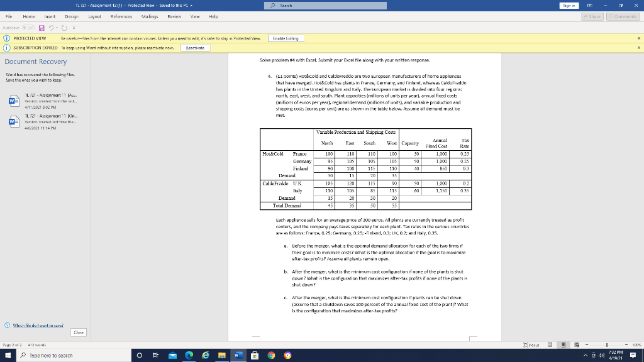Select Read Mode view icon

tap(550, 345)
